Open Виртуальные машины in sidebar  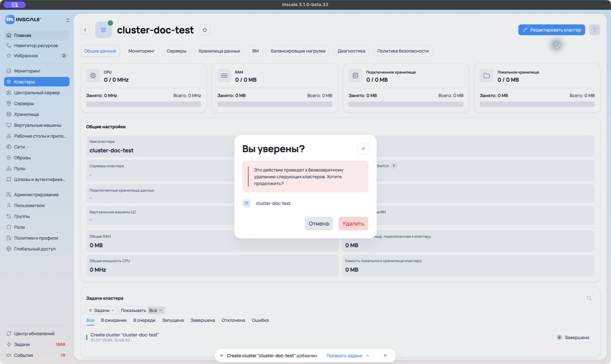(37, 125)
